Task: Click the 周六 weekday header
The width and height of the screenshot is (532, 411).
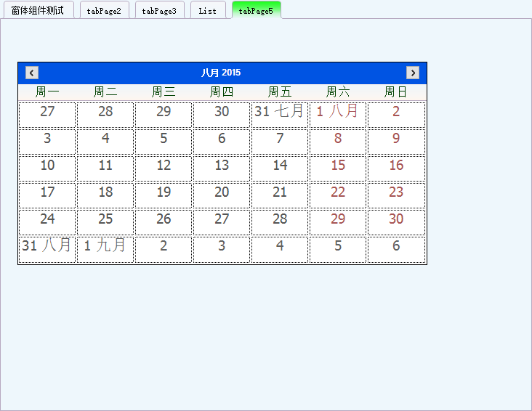Action: click(338, 92)
